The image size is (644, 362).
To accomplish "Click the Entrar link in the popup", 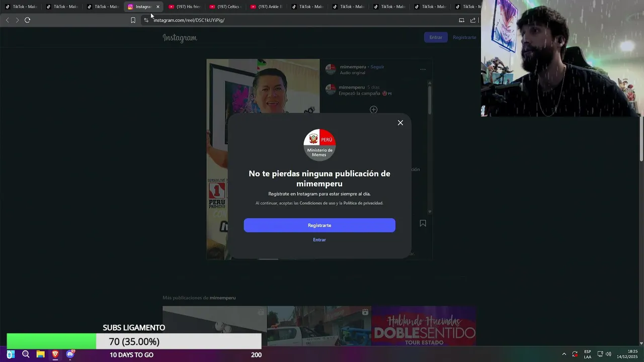I will point(319,240).
